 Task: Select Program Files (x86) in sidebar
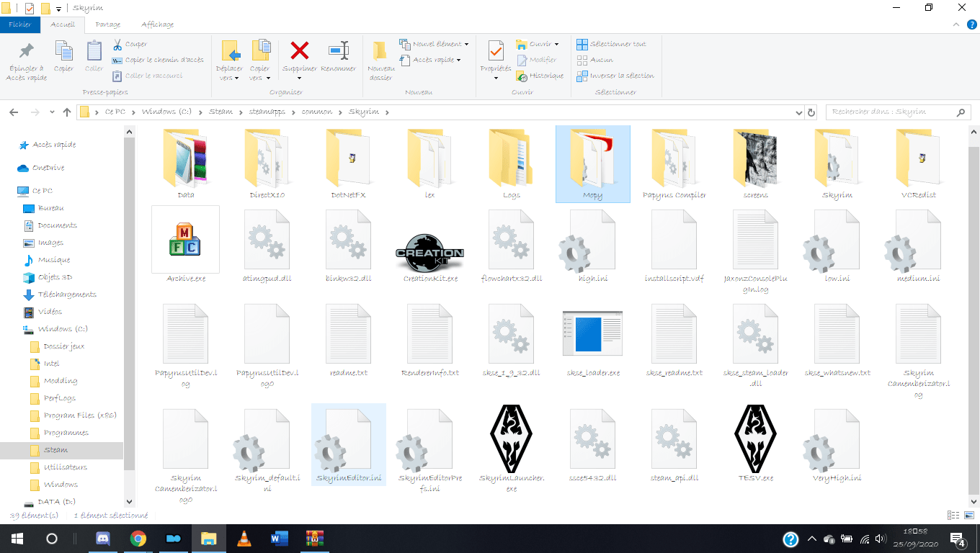point(73,415)
